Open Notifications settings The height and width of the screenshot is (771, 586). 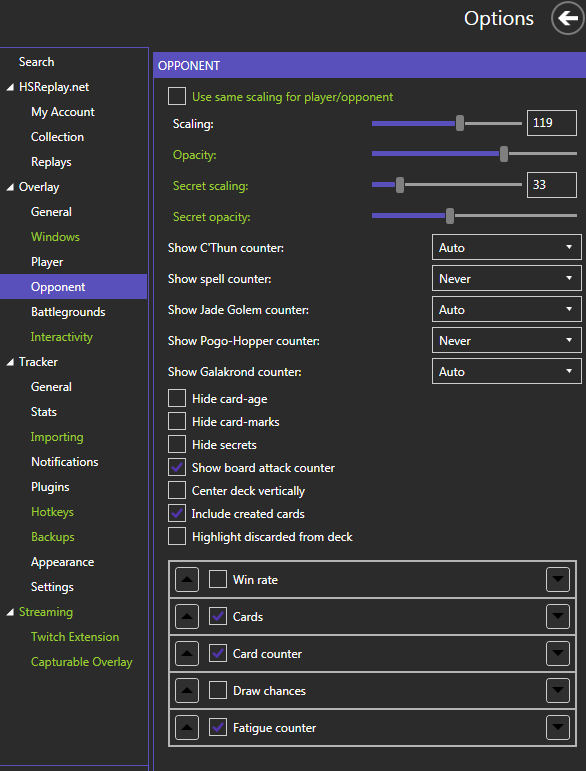[64, 462]
